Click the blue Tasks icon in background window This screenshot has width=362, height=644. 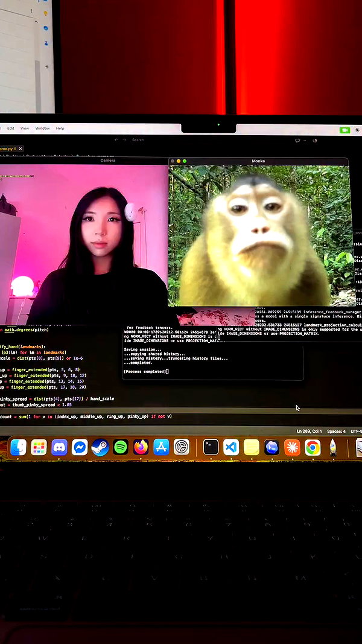pos(46,28)
